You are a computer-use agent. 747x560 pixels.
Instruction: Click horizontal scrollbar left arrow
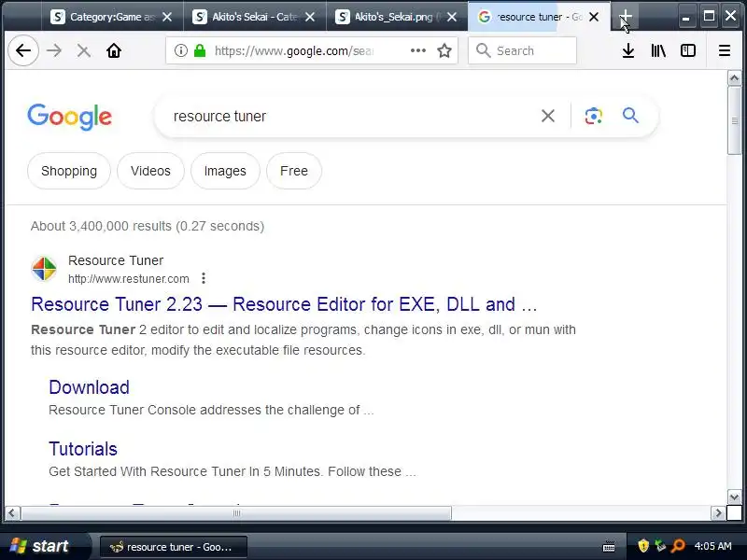tap(12, 512)
